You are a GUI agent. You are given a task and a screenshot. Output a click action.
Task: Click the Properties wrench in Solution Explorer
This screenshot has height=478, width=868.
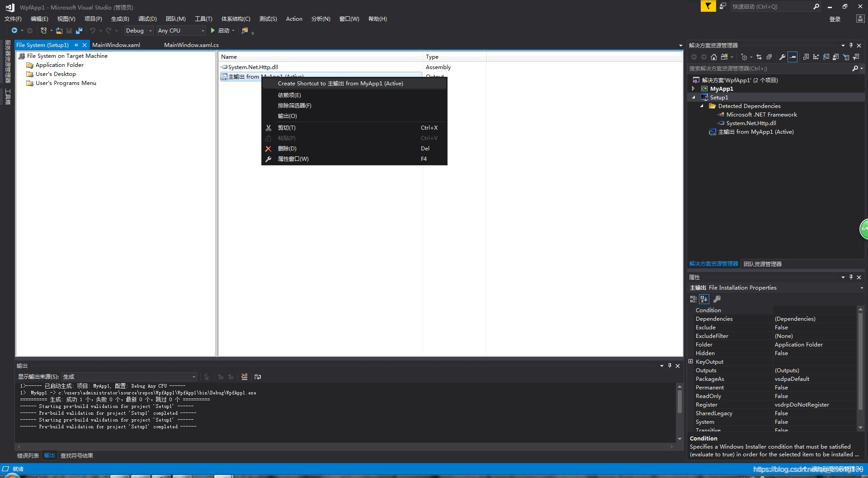[782, 57]
